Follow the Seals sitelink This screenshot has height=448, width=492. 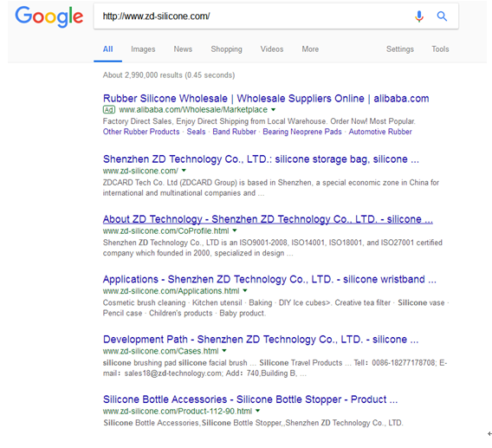pyautogui.click(x=196, y=132)
